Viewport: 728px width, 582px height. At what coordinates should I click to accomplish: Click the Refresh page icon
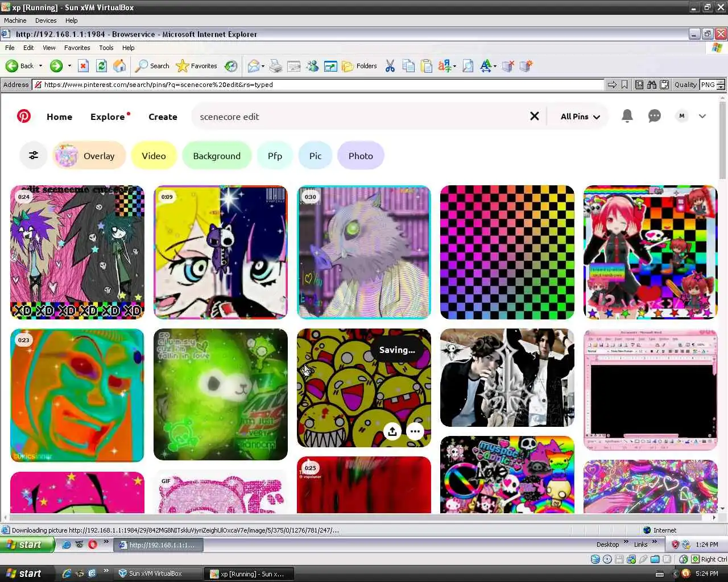click(101, 66)
